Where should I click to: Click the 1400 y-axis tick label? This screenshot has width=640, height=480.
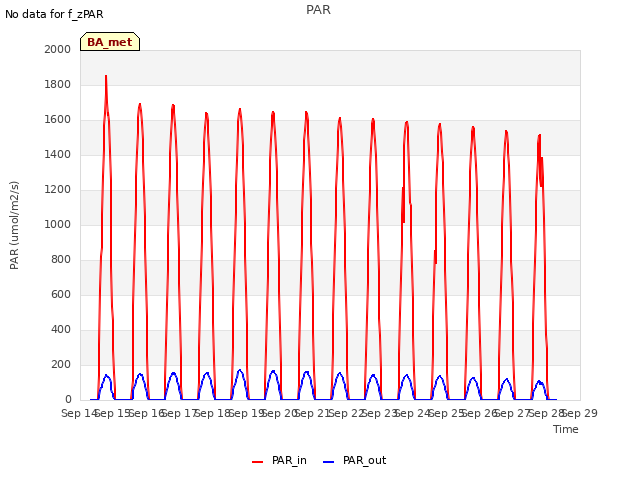click(x=58, y=154)
